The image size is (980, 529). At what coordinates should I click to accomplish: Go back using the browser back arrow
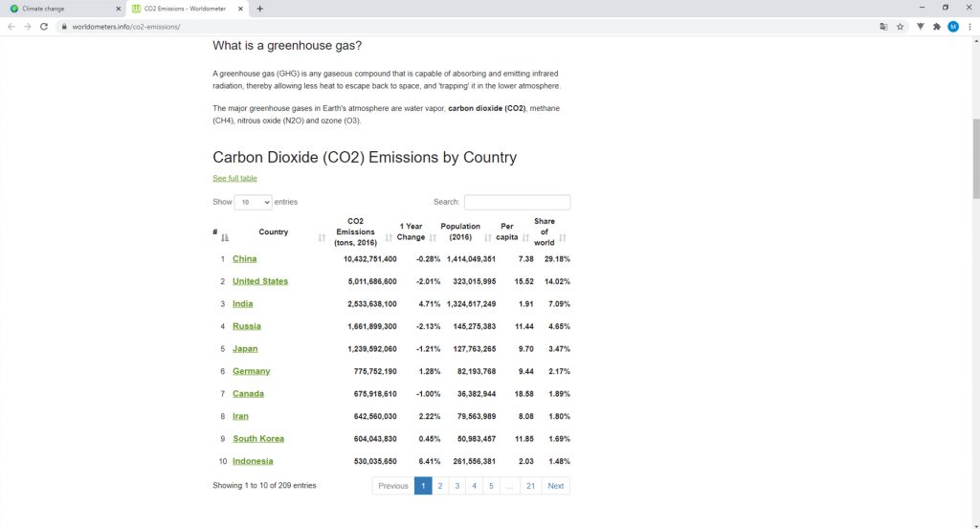[11, 27]
